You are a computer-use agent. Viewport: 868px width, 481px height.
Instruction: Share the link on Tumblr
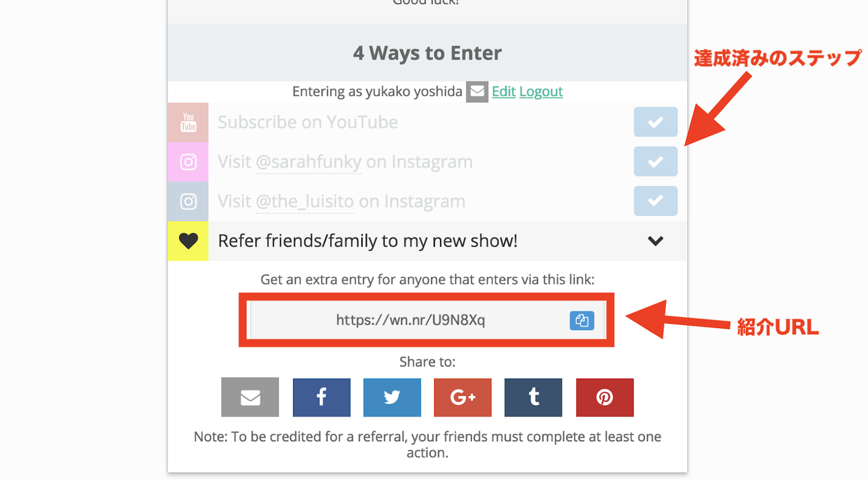point(533,398)
